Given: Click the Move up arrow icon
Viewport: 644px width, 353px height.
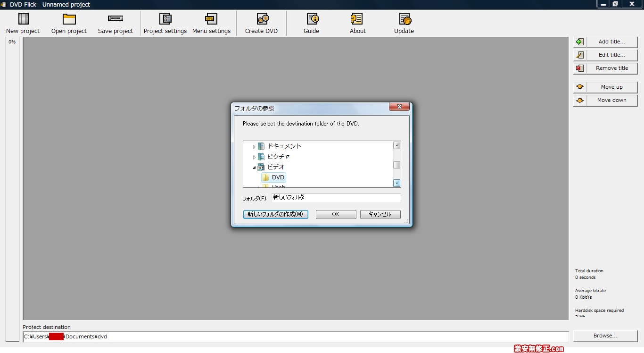Looking at the screenshot, I should [x=580, y=87].
